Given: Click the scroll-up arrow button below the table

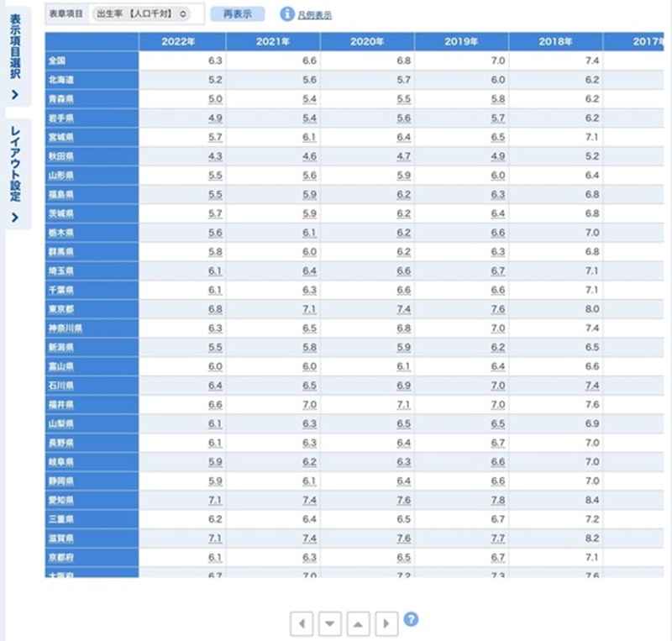Looking at the screenshot, I should (x=359, y=623).
